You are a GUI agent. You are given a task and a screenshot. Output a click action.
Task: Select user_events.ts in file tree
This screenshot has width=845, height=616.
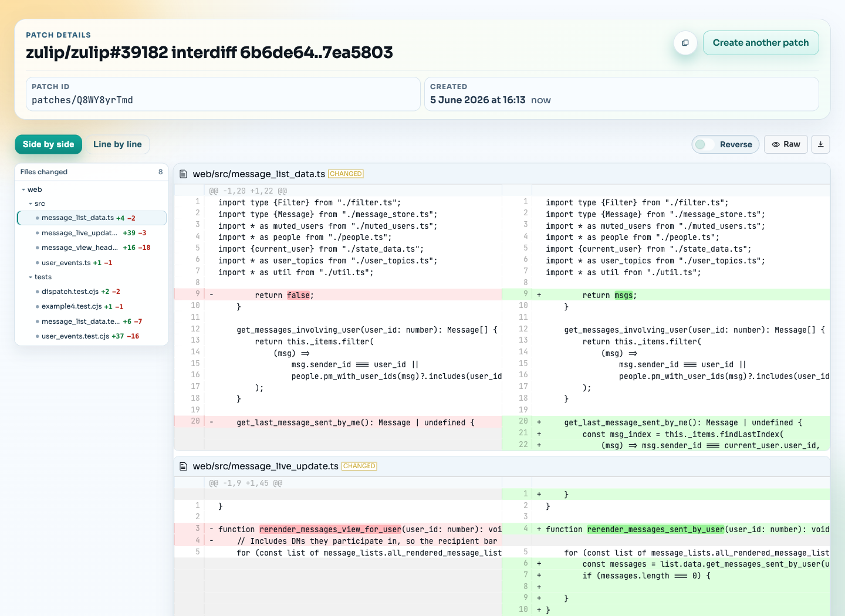point(92,263)
